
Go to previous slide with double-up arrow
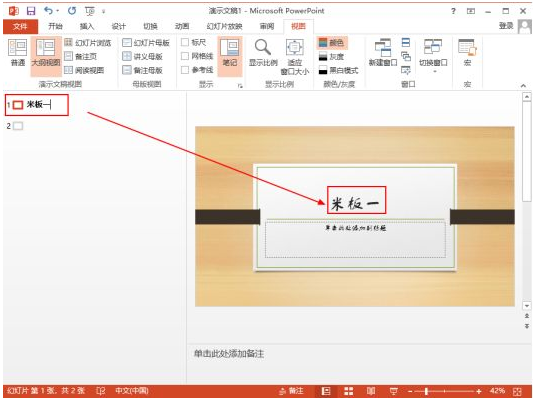[x=527, y=316]
